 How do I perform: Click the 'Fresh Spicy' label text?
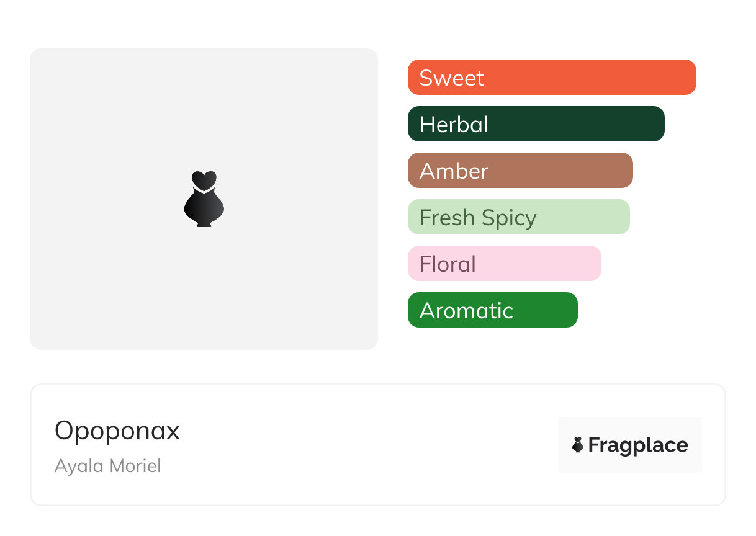coord(478,218)
